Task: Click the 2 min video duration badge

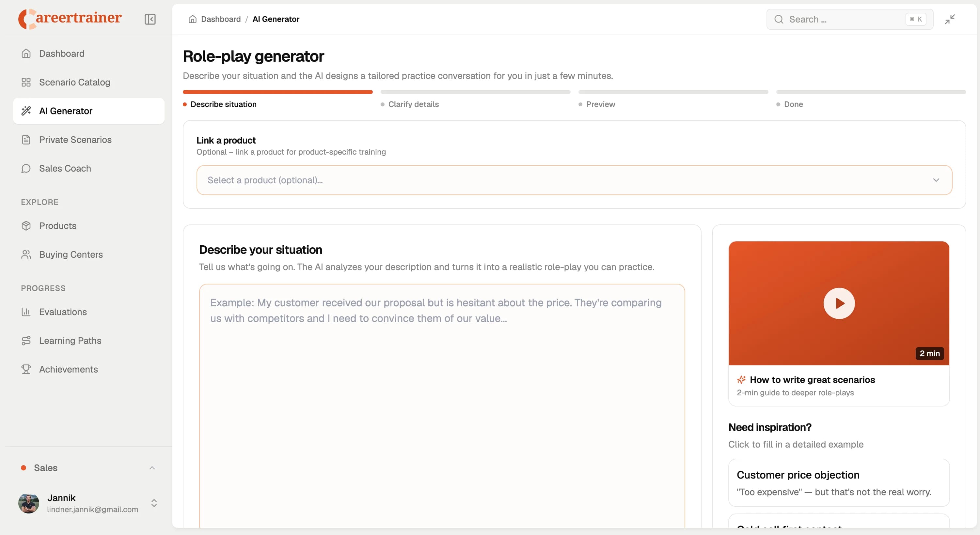Action: point(929,353)
